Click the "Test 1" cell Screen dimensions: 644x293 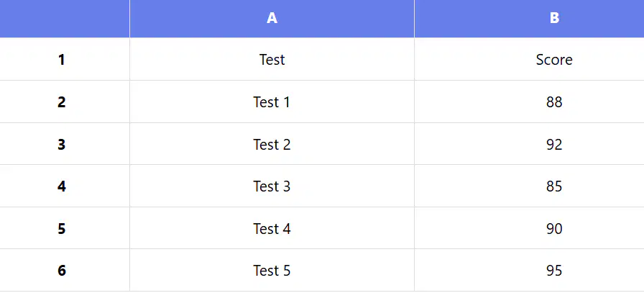[272, 102]
